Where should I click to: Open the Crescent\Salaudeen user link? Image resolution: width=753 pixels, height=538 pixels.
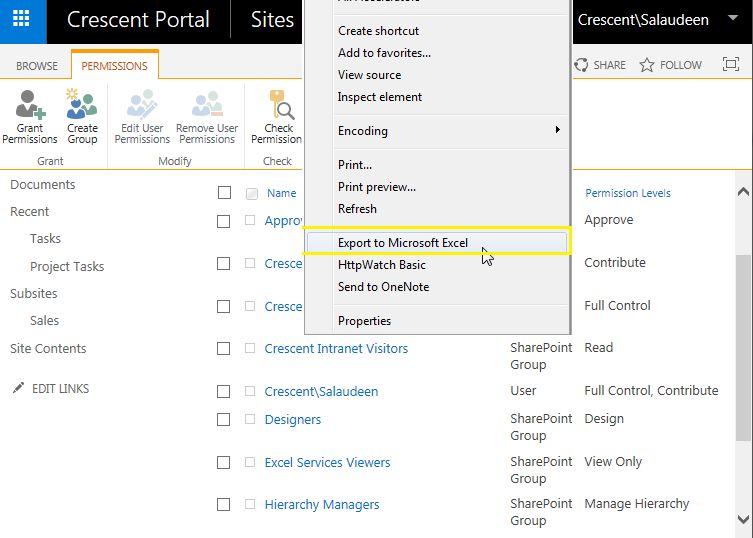point(321,391)
